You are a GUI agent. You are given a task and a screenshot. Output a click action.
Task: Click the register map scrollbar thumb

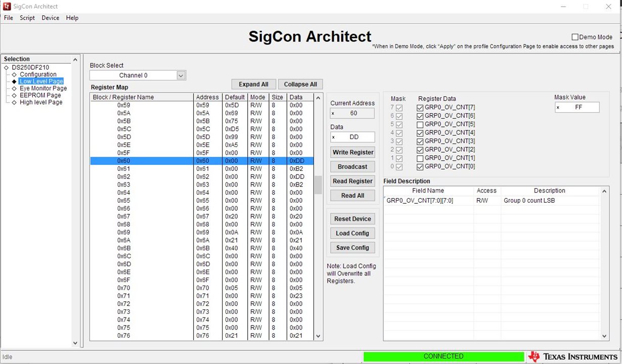[x=318, y=185]
